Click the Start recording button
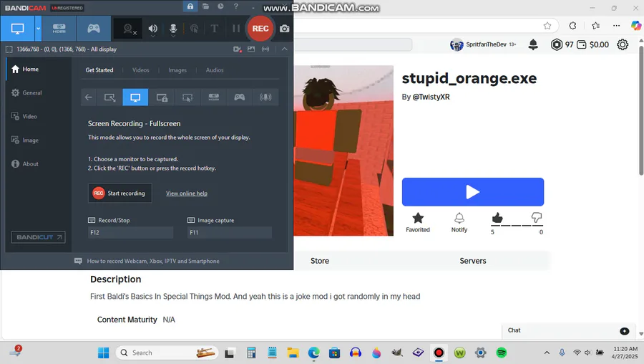 pyautogui.click(x=120, y=193)
